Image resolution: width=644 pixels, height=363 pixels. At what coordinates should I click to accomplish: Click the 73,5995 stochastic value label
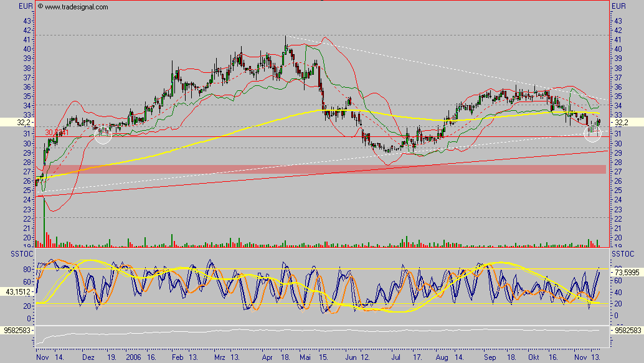[627, 273]
